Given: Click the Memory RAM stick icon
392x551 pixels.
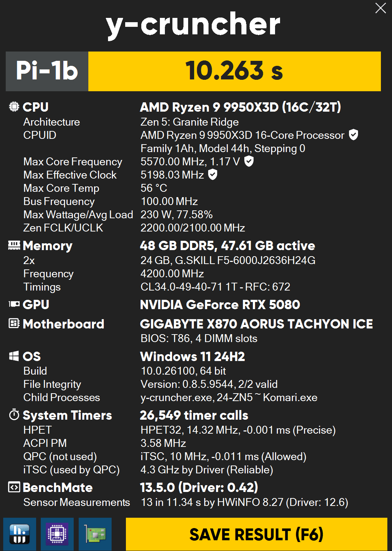Looking at the screenshot, I should pos(14,245).
